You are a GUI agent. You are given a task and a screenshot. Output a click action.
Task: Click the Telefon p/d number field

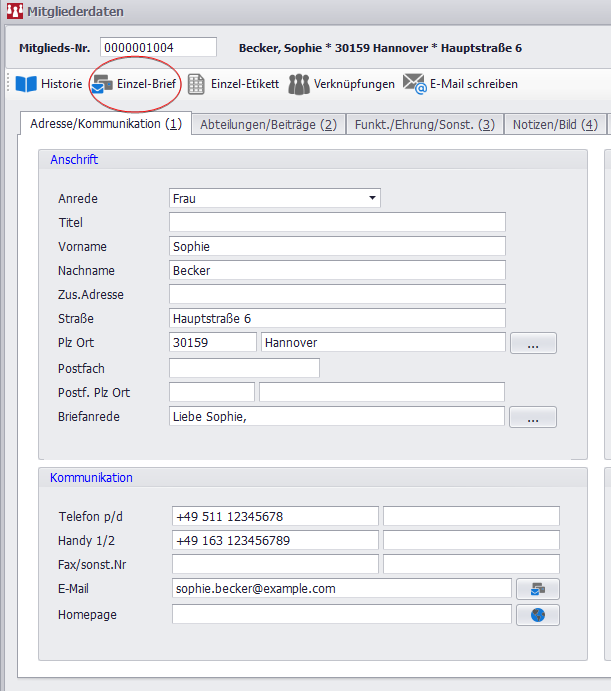[x=275, y=516]
